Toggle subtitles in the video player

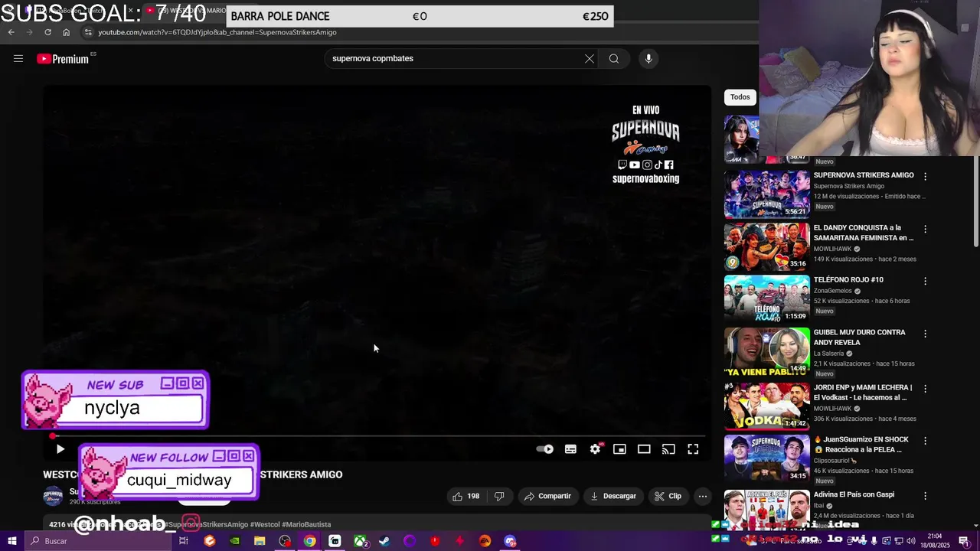coord(570,449)
